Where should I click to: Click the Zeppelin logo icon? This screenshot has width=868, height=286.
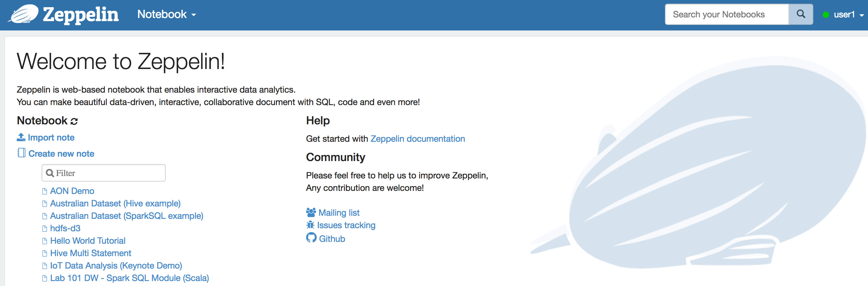pos(24,14)
